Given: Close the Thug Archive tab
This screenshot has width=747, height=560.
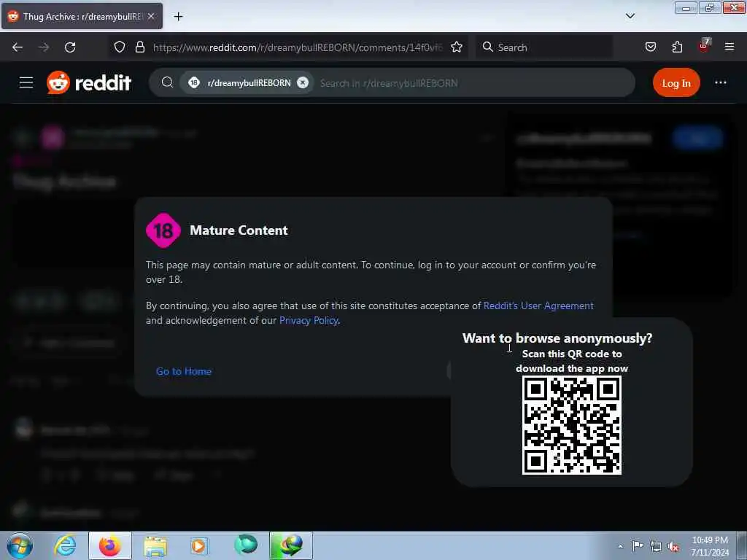Looking at the screenshot, I should [x=151, y=16].
